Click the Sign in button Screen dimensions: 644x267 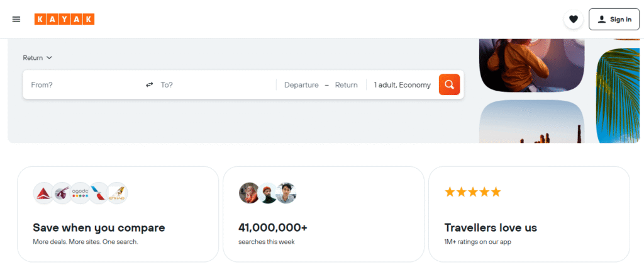click(x=614, y=20)
